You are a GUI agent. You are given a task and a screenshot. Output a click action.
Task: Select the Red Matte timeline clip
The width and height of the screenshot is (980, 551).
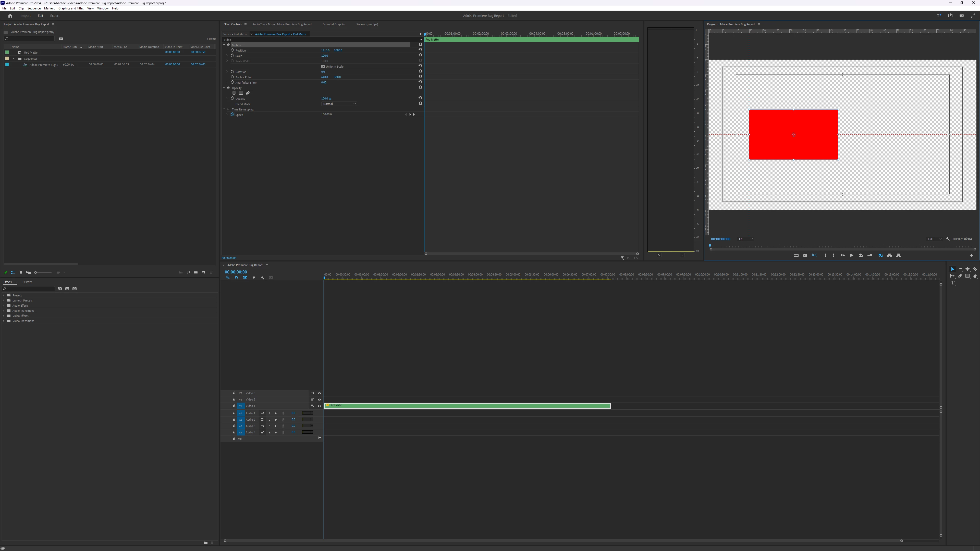coord(467,406)
